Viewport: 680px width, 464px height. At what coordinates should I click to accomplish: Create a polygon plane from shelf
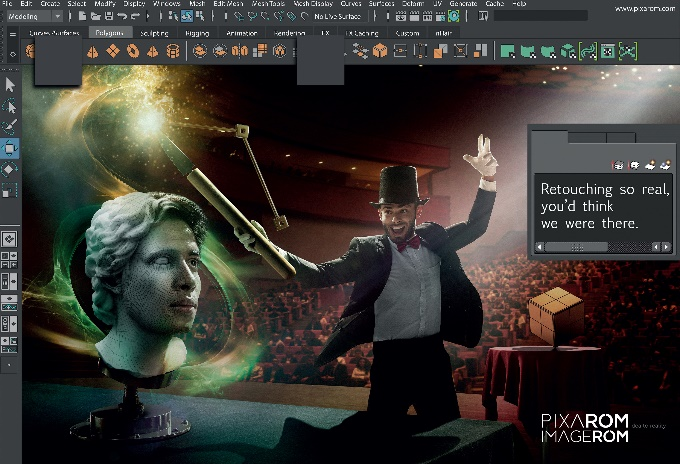click(113, 51)
